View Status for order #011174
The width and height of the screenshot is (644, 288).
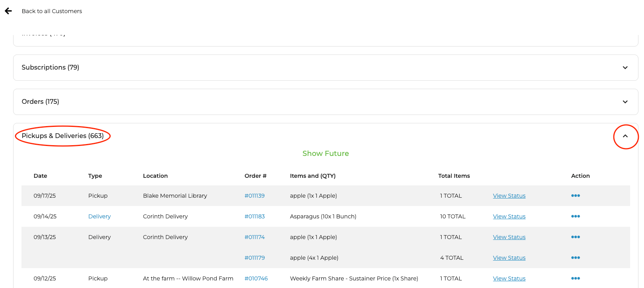(x=509, y=237)
